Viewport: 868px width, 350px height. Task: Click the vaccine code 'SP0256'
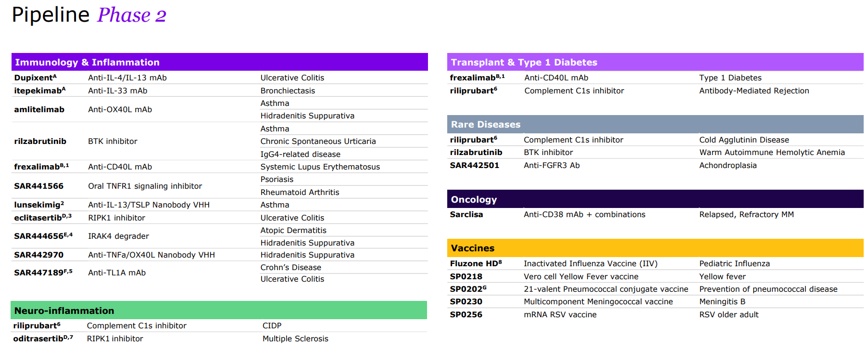(466, 314)
